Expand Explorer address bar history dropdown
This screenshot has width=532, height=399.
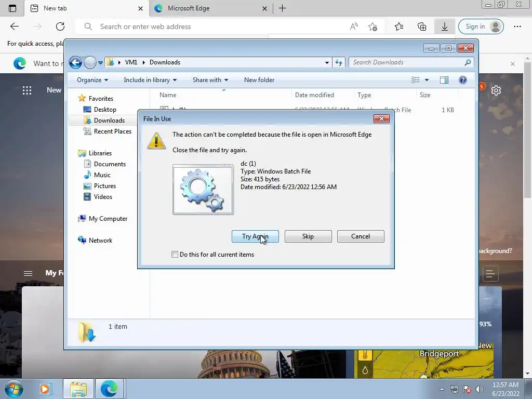(x=327, y=62)
